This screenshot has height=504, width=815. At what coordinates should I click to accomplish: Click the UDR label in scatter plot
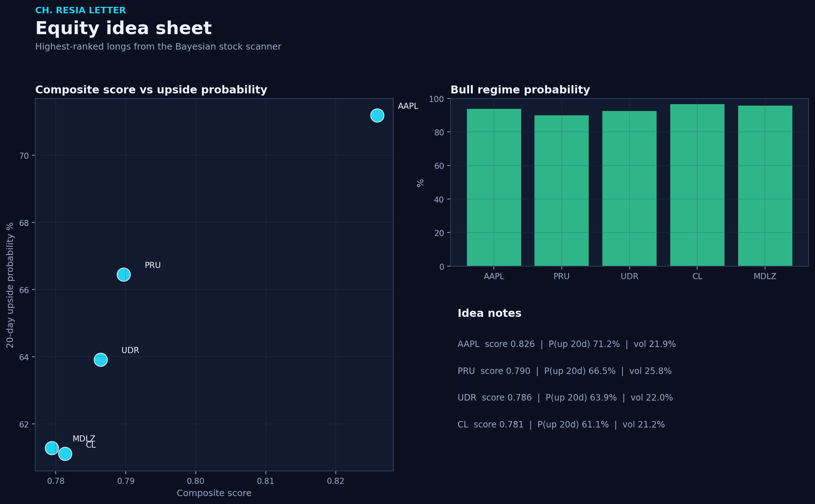[x=130, y=350]
